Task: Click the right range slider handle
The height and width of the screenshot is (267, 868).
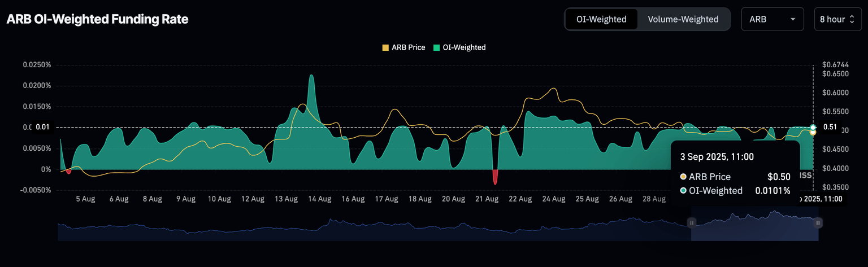Action: [x=818, y=223]
